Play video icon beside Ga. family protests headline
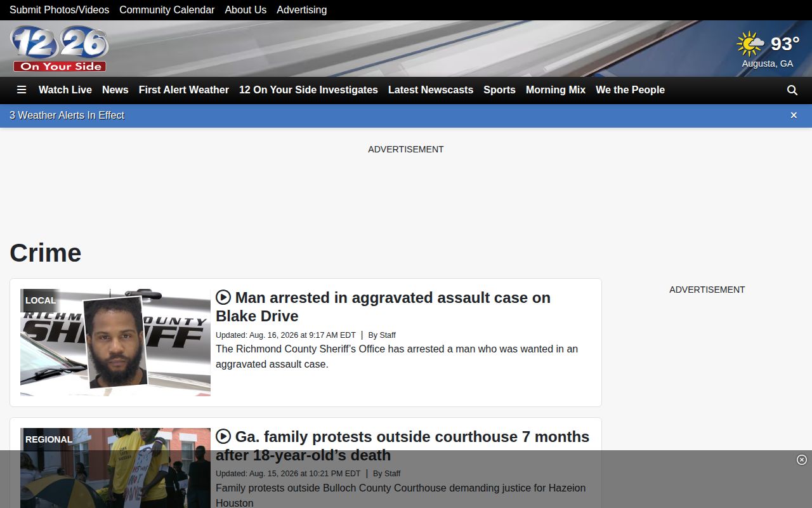 [x=223, y=436]
